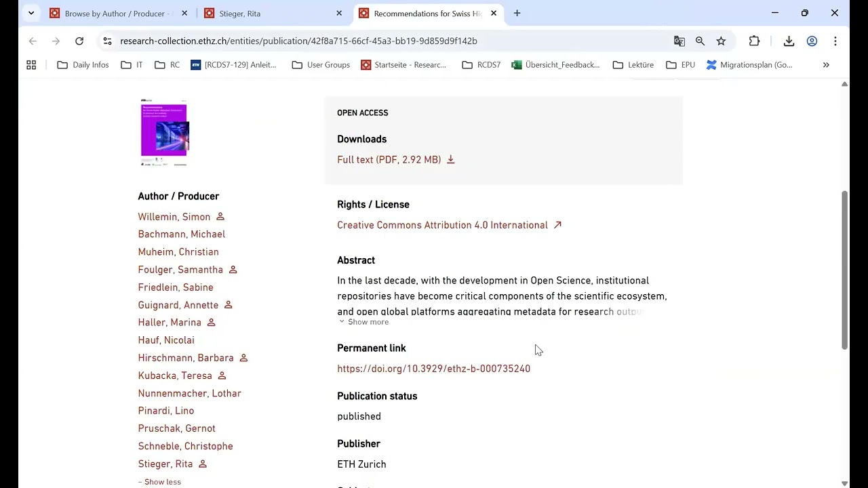Image resolution: width=868 pixels, height=488 pixels.
Task: Open the EPU bookmark folder
Action: (680, 65)
